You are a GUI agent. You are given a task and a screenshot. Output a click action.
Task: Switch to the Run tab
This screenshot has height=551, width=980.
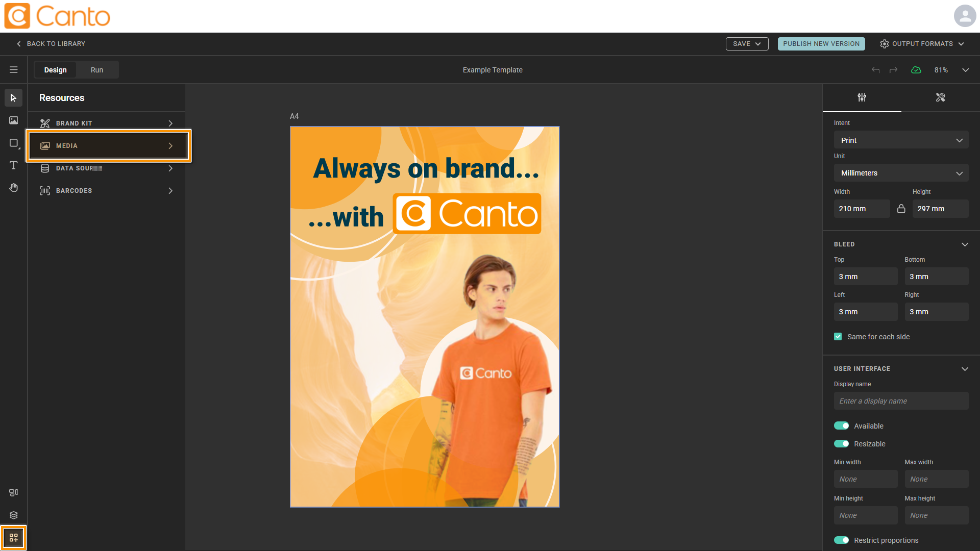click(97, 70)
